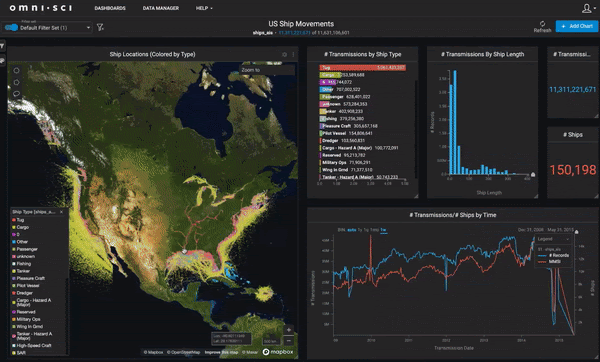Select the freeform lasso tool on map

point(16,93)
